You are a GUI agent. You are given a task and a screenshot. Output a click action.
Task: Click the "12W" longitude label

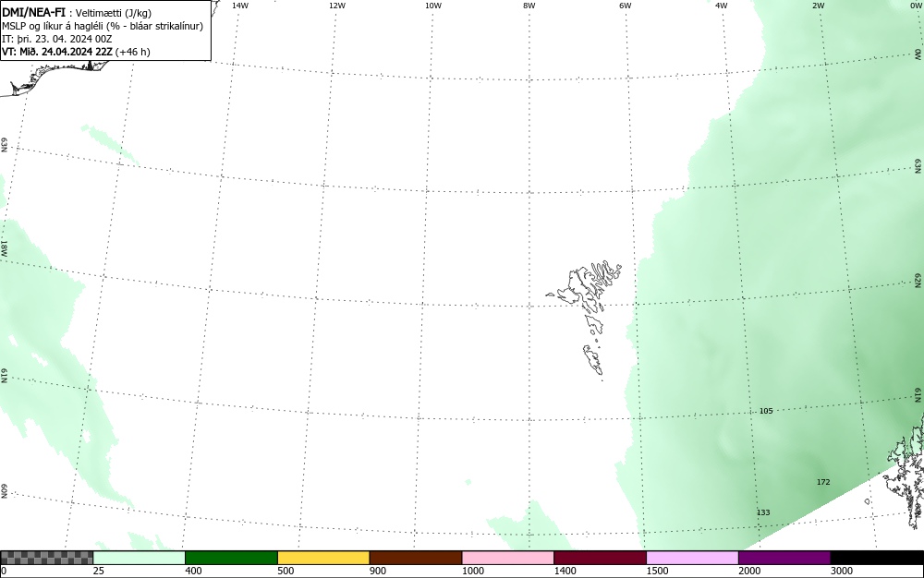coord(336,6)
